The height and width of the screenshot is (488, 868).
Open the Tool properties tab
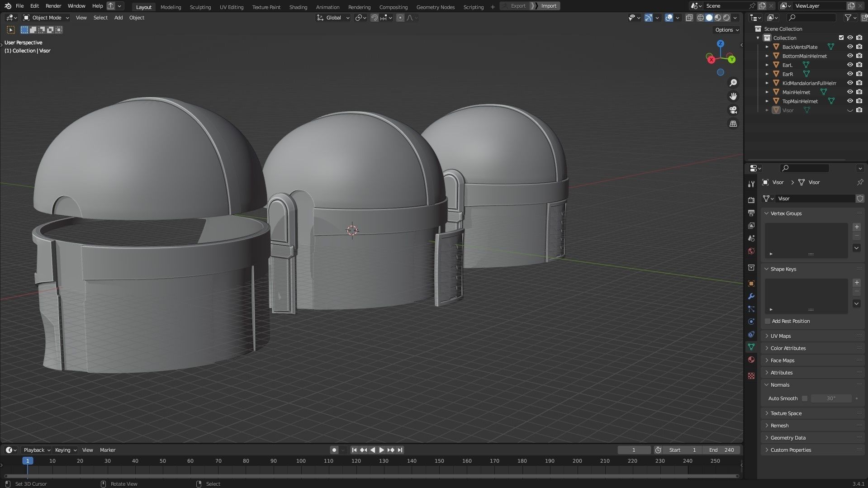pyautogui.click(x=751, y=184)
